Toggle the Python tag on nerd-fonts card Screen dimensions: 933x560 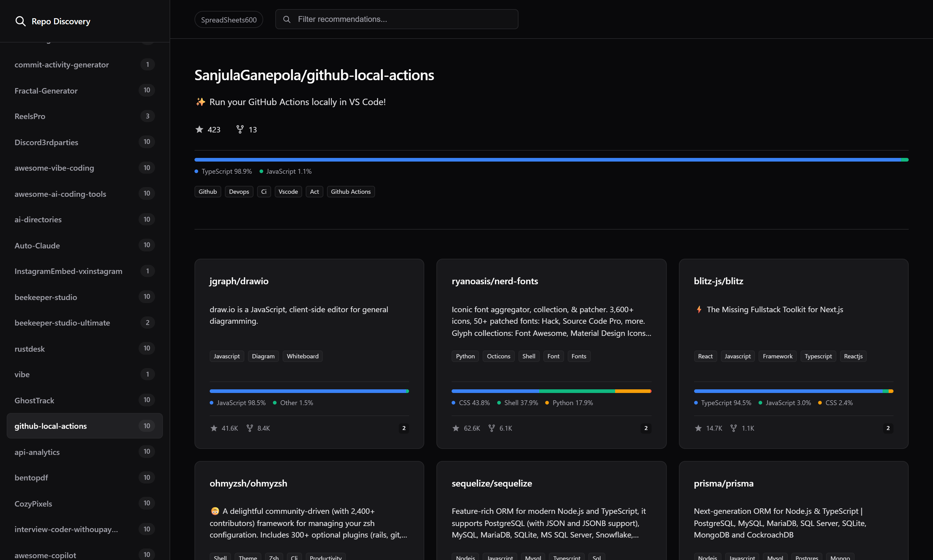click(x=465, y=356)
